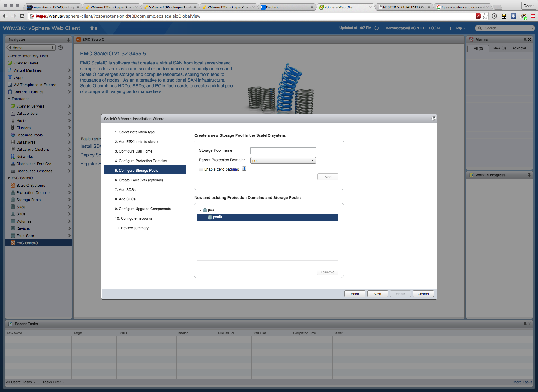Bookmark page with the star icon
This screenshot has width=538, height=392.
pyautogui.click(x=485, y=16)
